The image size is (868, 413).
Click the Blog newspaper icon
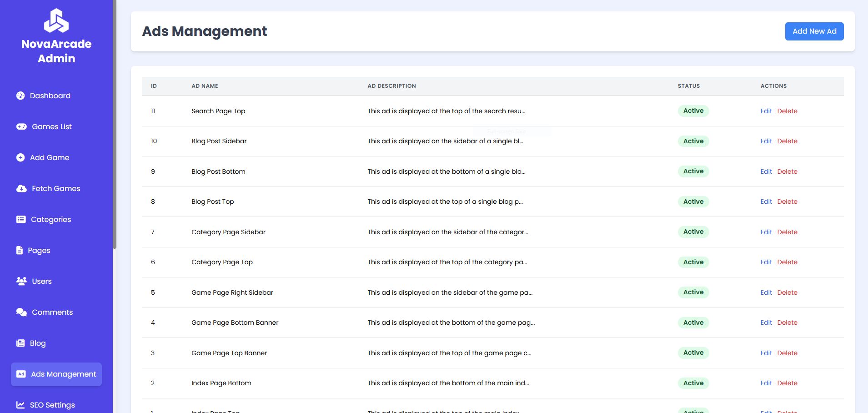pos(20,343)
